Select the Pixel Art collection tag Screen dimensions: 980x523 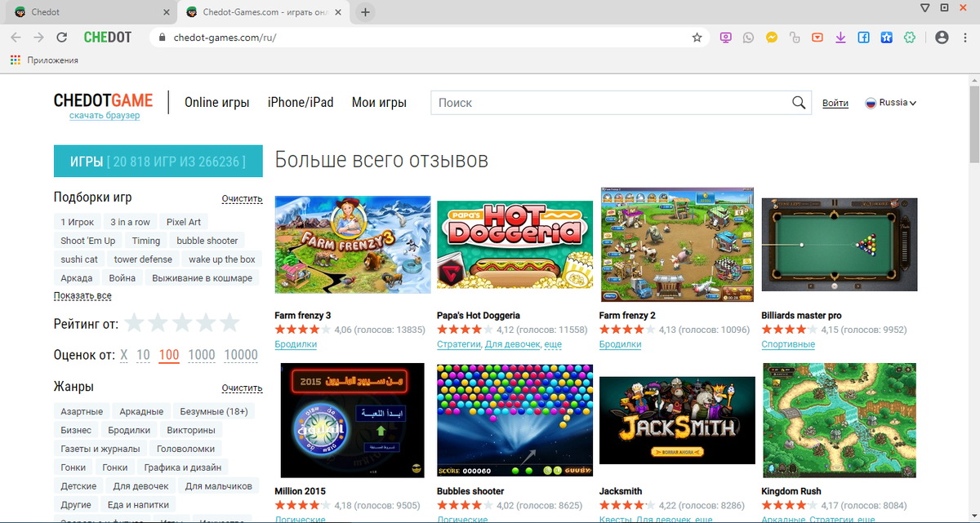(x=184, y=222)
